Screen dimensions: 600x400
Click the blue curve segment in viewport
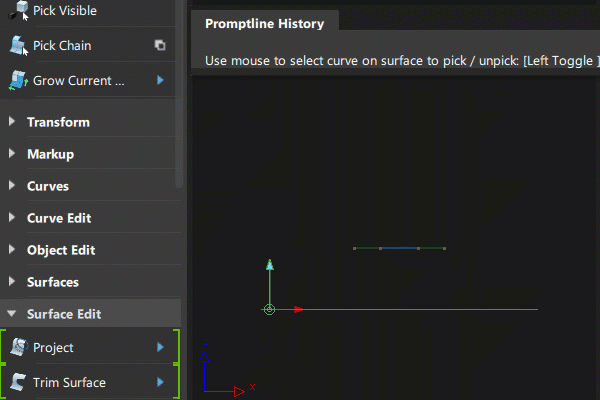(399, 248)
